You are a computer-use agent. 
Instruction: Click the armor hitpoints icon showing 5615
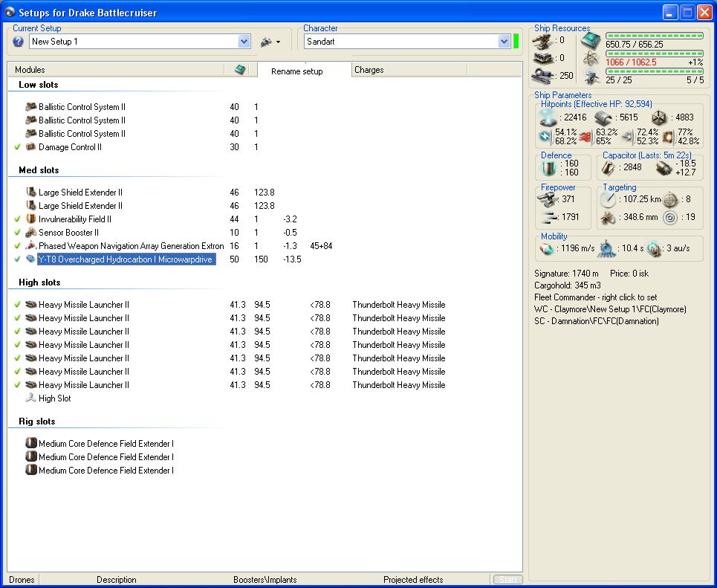pos(603,118)
